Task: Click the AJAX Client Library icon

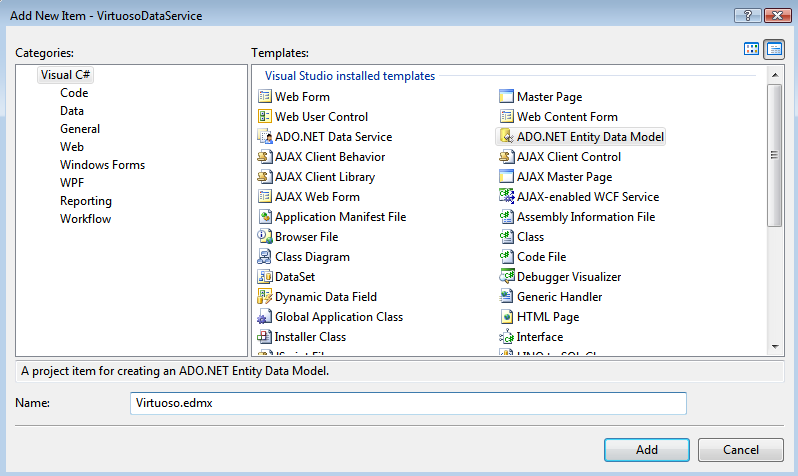Action: pyautogui.click(x=265, y=176)
